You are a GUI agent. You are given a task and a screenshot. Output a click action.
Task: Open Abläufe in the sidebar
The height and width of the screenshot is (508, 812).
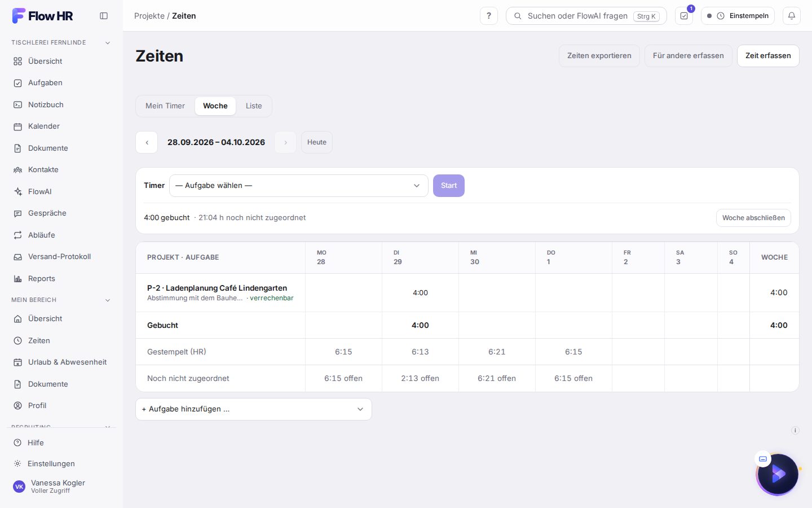(x=61, y=235)
